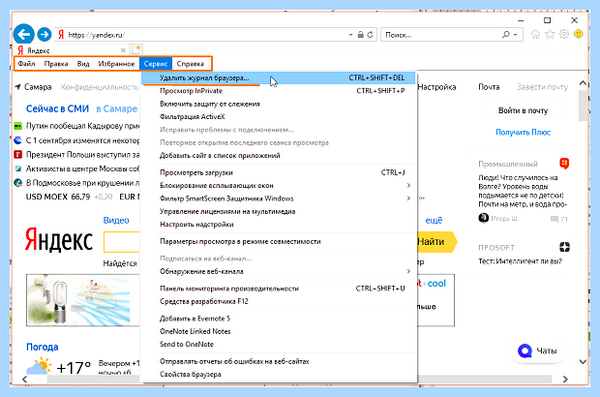Open the Правка menu

pyautogui.click(x=56, y=64)
